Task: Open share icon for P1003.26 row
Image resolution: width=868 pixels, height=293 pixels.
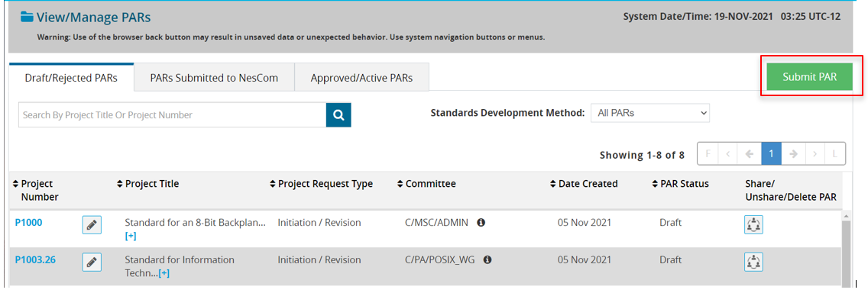Action: [x=753, y=261]
